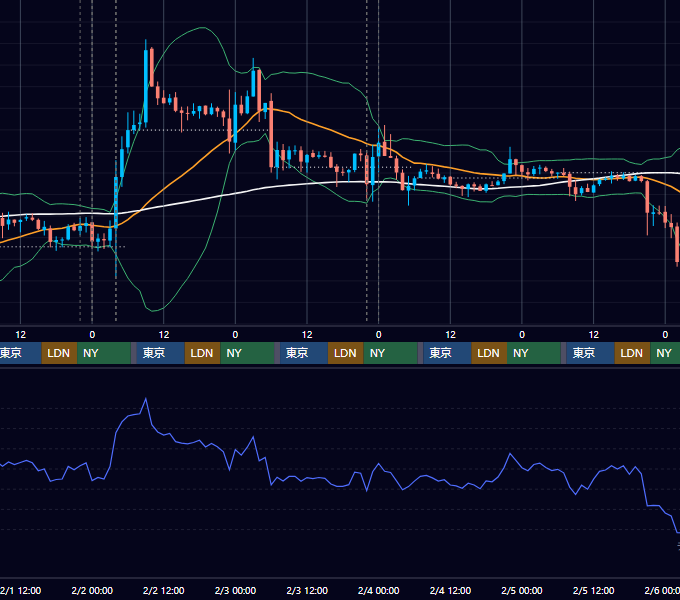The height and width of the screenshot is (600, 680).
Task: Pick the NY session block crossing 2/3 00:00
Action: (x=247, y=353)
